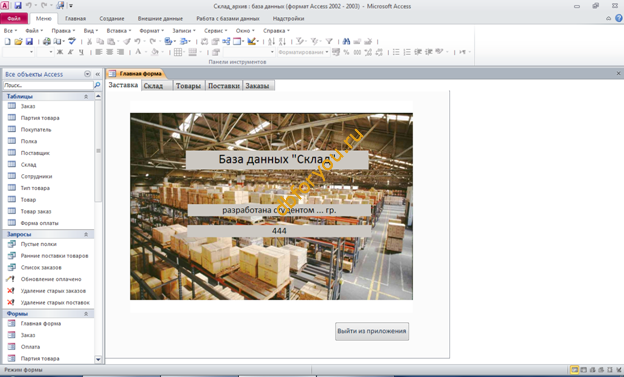Open the Сервис menu
The height and width of the screenshot is (377, 624).
pos(215,31)
